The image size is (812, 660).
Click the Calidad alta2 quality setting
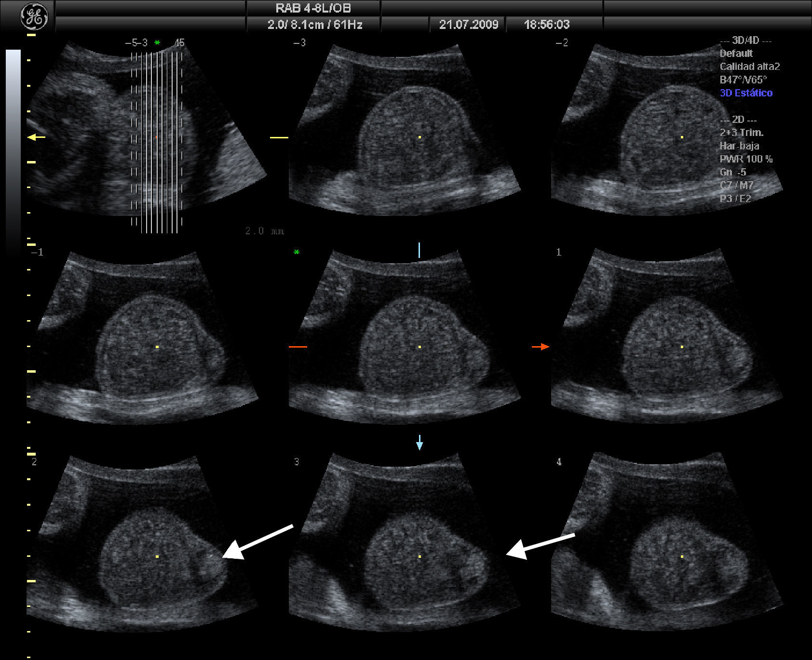[749, 67]
